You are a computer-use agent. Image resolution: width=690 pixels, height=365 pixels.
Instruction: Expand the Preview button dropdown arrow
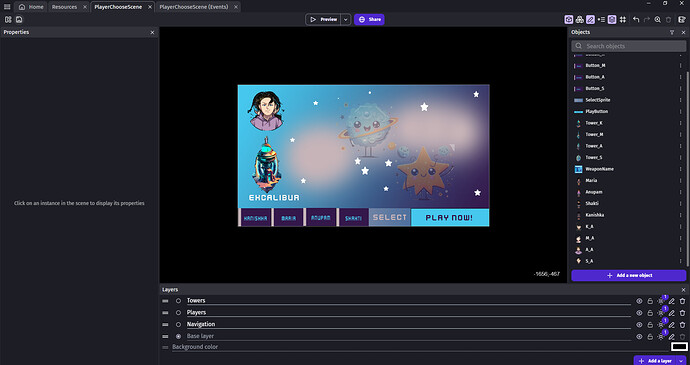click(x=346, y=19)
